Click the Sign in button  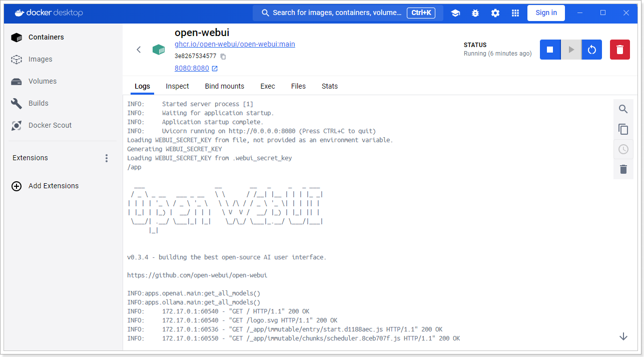coord(546,13)
